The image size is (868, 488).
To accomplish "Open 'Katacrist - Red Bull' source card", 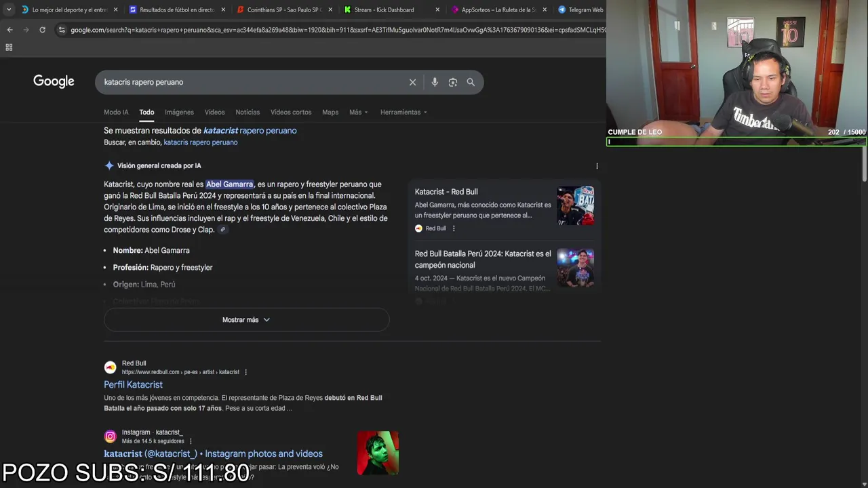I will [x=446, y=192].
